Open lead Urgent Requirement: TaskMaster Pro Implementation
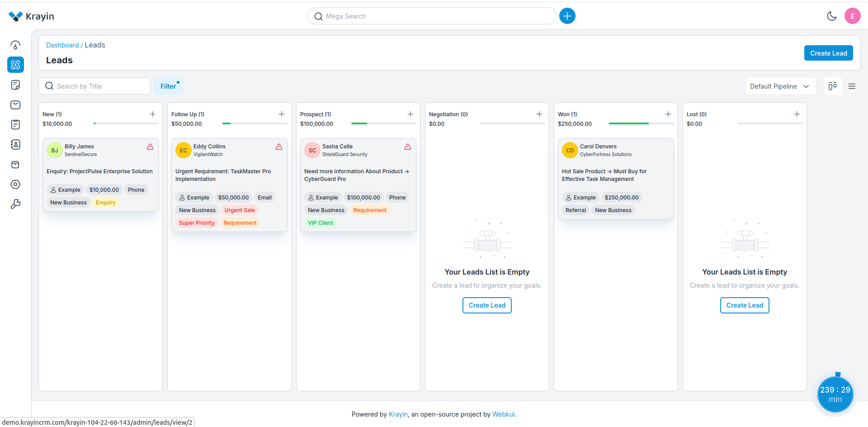 click(223, 175)
